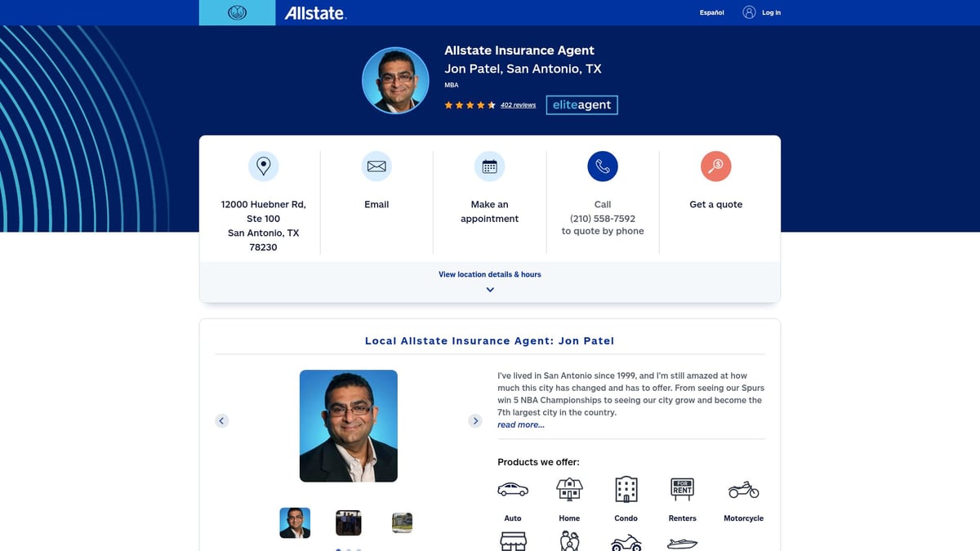Click the Condo building icon
980x551 pixels.
tap(626, 488)
